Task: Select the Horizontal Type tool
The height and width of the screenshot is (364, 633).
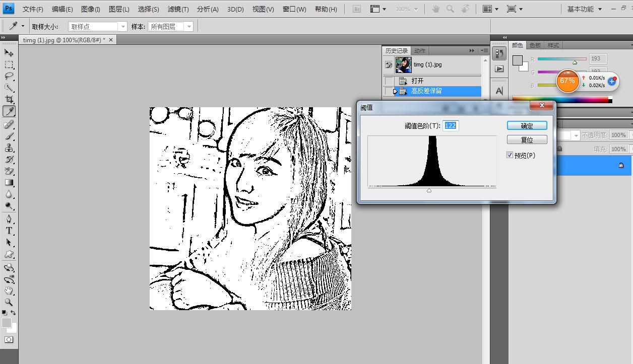Action: [x=9, y=231]
